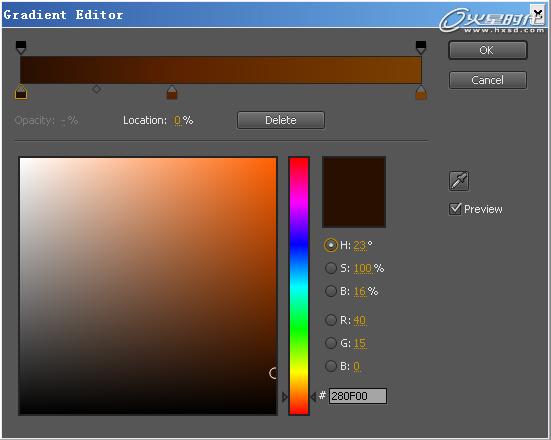551x440 pixels.
Task: Select the S saturation radio button
Action: coord(331,268)
